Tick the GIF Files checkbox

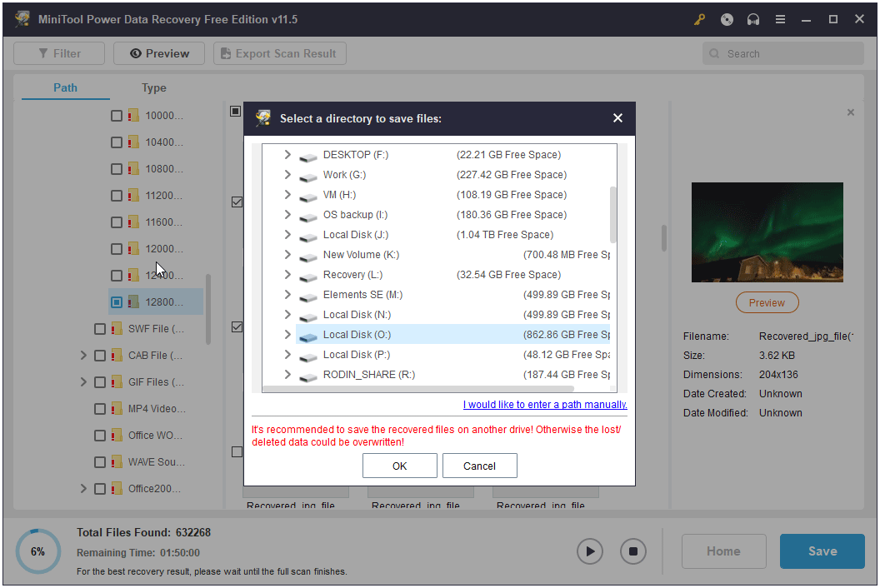(100, 382)
